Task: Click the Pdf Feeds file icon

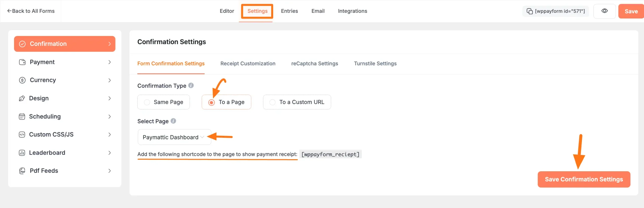Action: click(22, 171)
